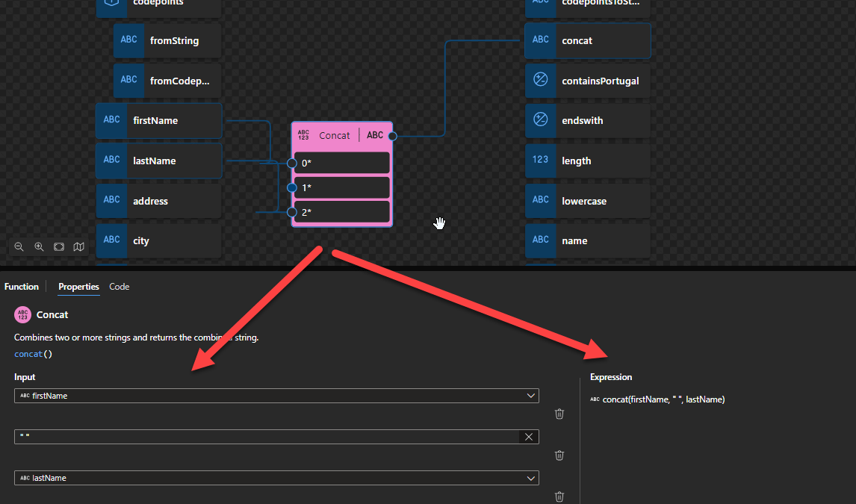
Task: Open the minimap icon
Action: (78, 246)
